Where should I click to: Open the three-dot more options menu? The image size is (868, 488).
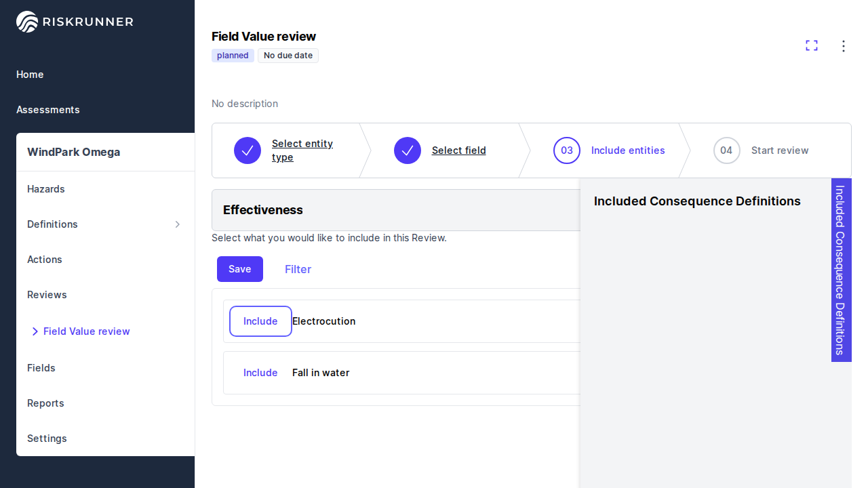[844, 46]
